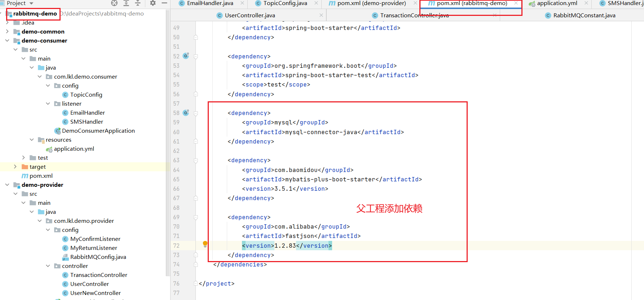The image size is (644, 300).
Task: Fold the dependency block starting line 52
Action: tap(196, 57)
